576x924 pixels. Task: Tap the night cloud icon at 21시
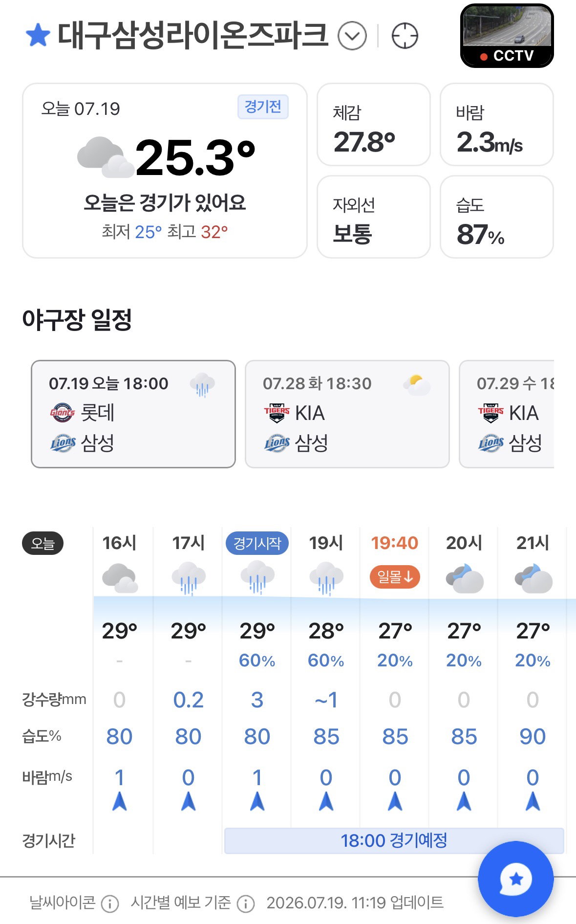coord(533,578)
